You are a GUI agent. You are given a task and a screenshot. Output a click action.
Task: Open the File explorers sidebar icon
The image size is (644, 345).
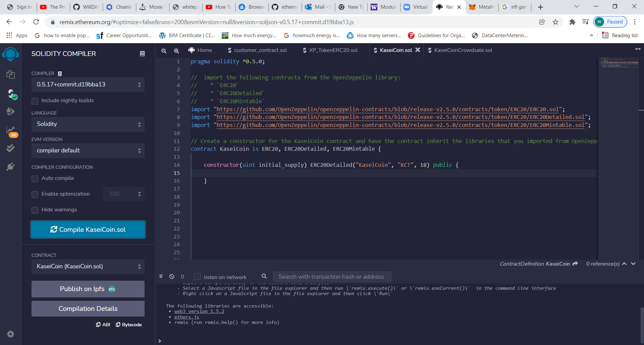coord(10,74)
